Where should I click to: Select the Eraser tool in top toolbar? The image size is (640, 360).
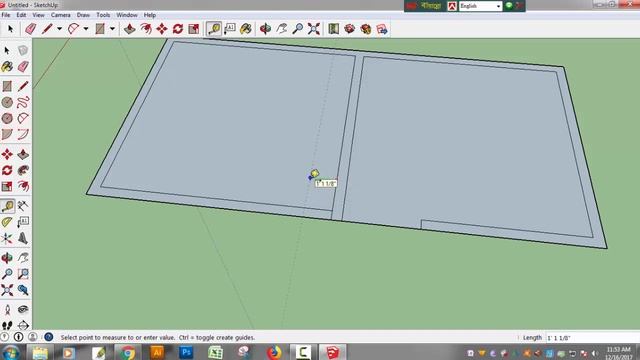(x=31, y=29)
